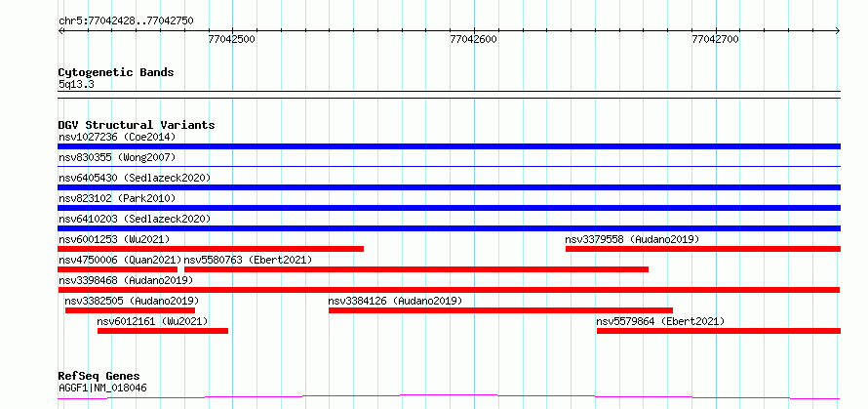The image size is (868, 409).
Task: Open the nsv1027236 (Coe2014) label
Action: (117, 137)
